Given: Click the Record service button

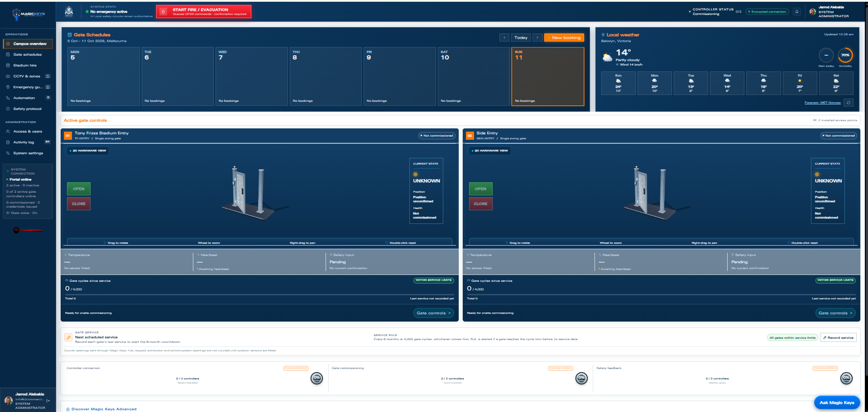Looking at the screenshot, I should click(x=838, y=338).
